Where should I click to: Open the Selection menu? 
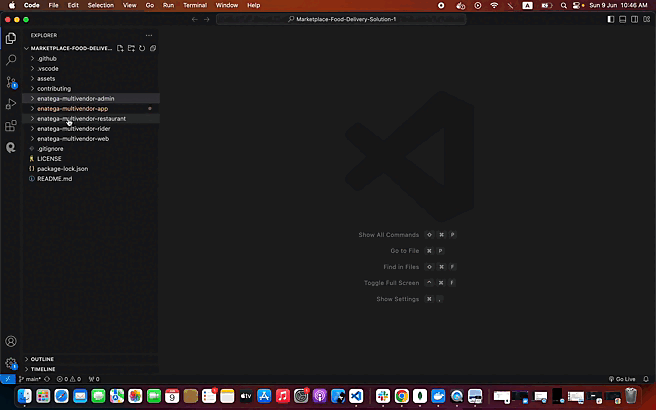click(100, 5)
